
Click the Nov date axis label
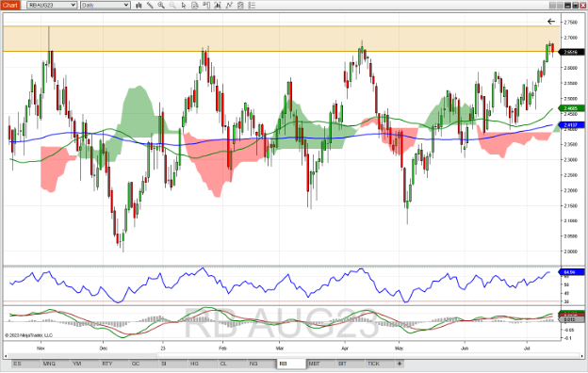[41, 349]
